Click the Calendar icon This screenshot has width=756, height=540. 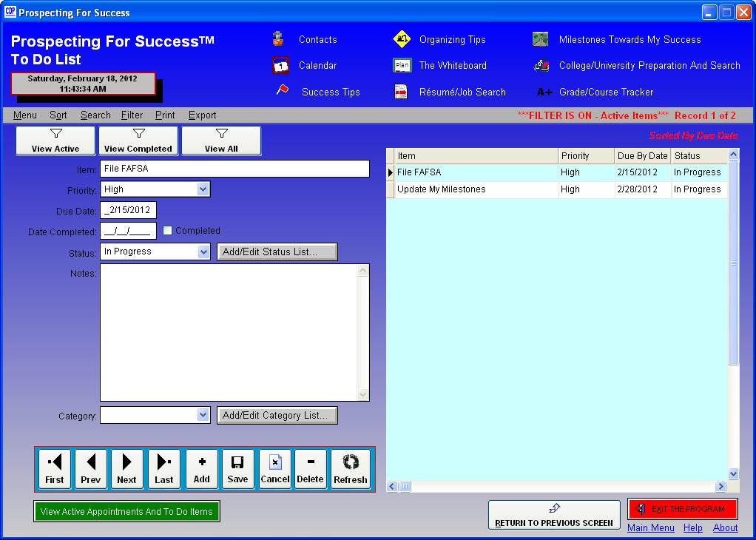(x=280, y=65)
